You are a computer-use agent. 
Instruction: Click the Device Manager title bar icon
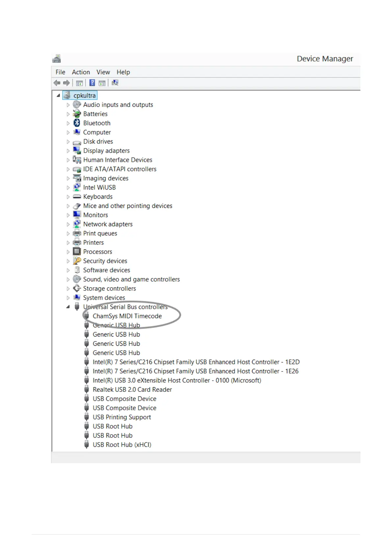coord(57,59)
